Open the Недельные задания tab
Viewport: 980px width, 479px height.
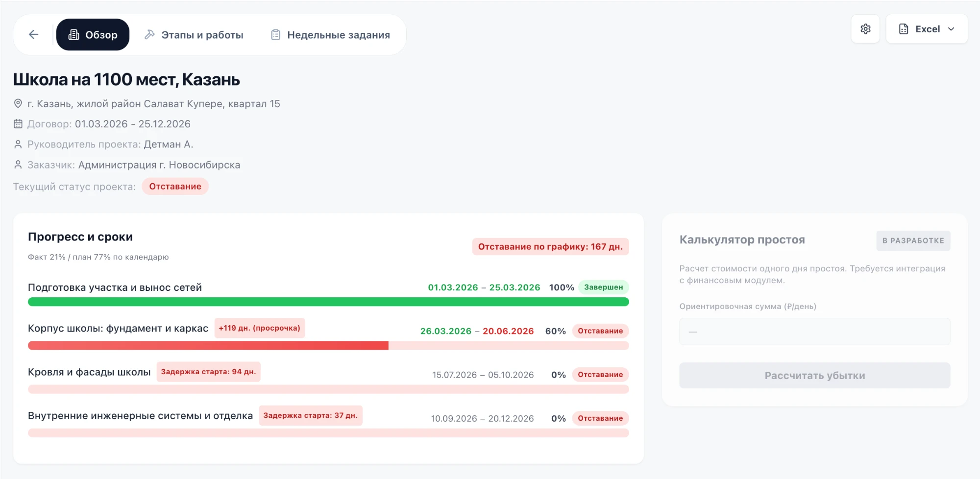pyautogui.click(x=331, y=35)
